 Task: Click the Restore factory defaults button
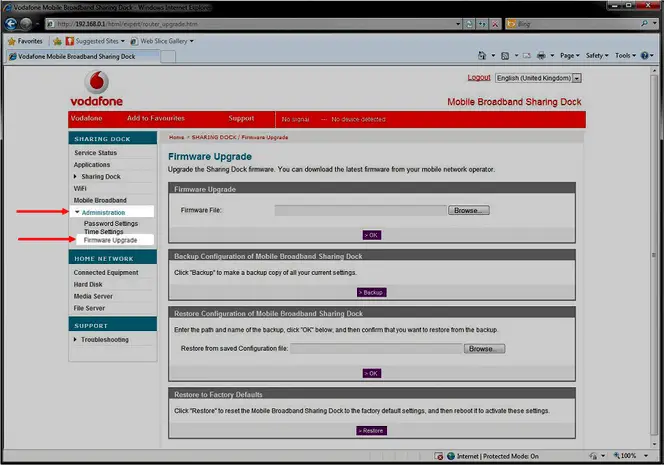pos(372,431)
